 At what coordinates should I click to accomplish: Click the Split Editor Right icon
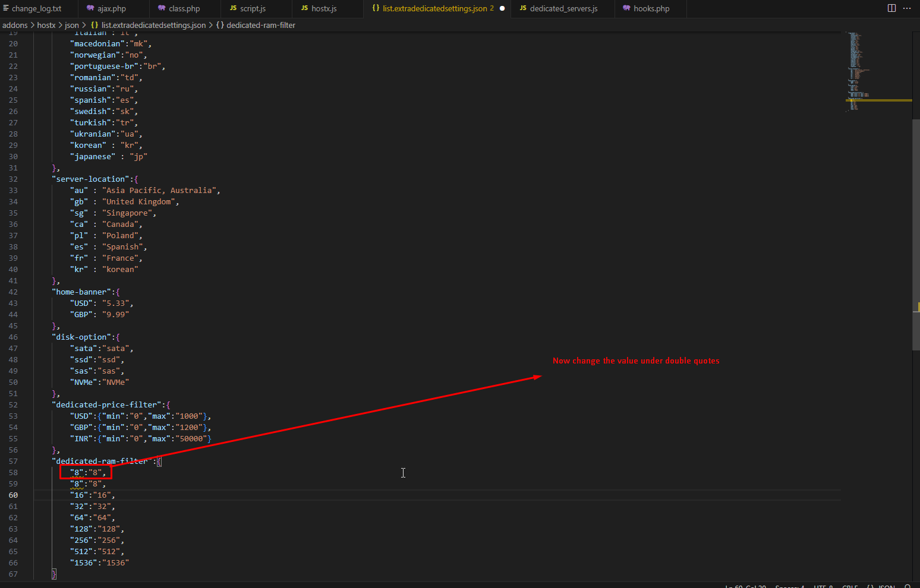[x=891, y=8]
